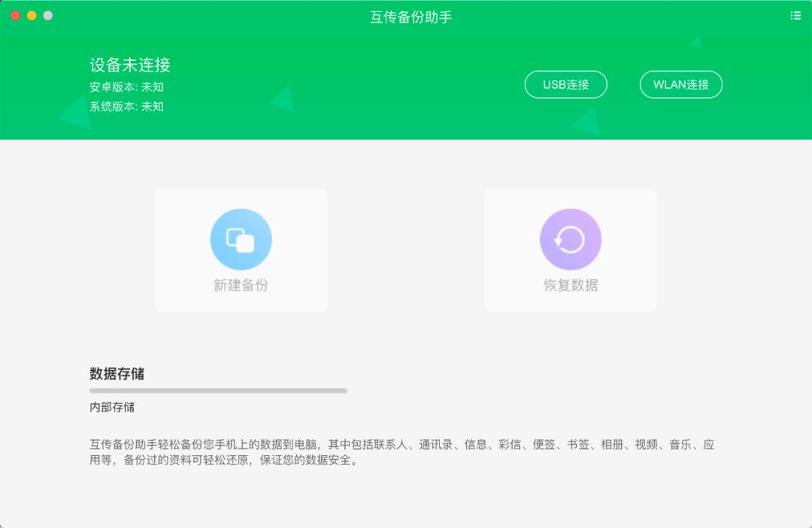Click the WLAN connection (WLAN连接) pill button
The height and width of the screenshot is (528, 812).
click(680, 84)
